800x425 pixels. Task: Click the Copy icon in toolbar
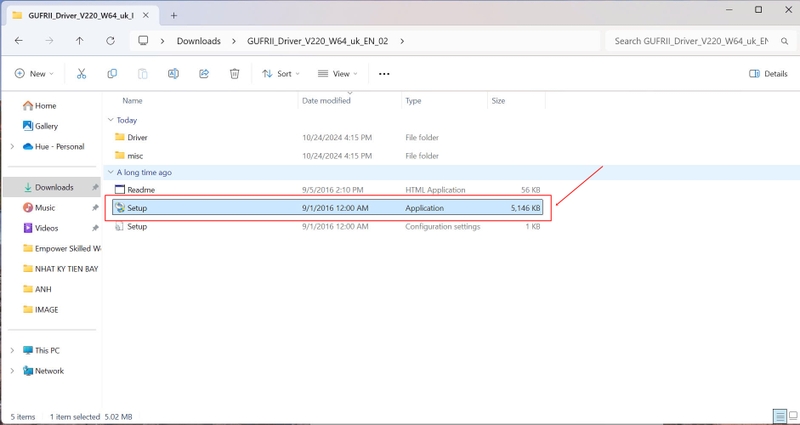pyautogui.click(x=112, y=74)
